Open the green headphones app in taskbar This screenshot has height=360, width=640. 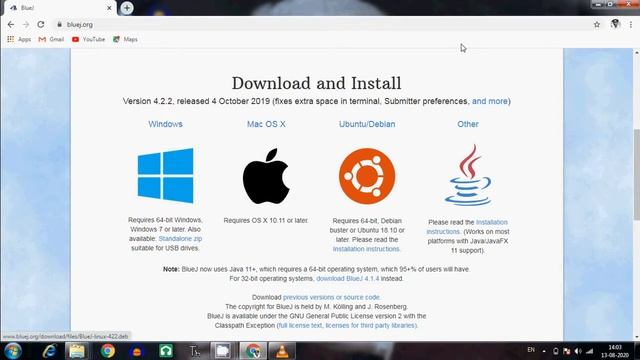[x=166, y=351]
